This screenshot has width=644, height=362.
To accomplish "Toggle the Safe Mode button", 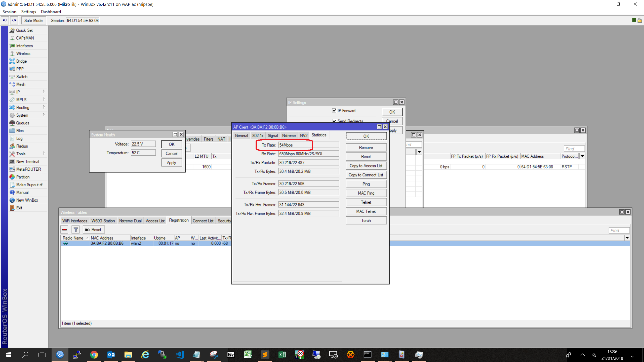I will (33, 20).
